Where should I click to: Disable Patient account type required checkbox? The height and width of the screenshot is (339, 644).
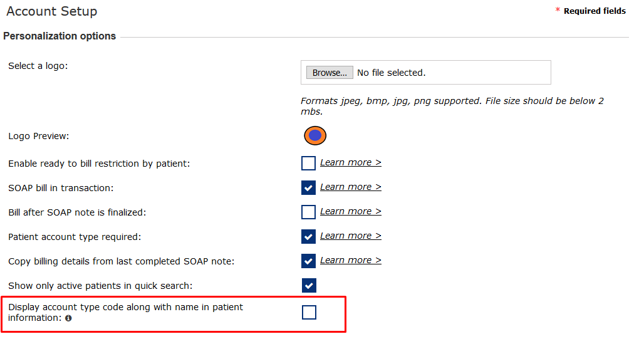pos(308,237)
